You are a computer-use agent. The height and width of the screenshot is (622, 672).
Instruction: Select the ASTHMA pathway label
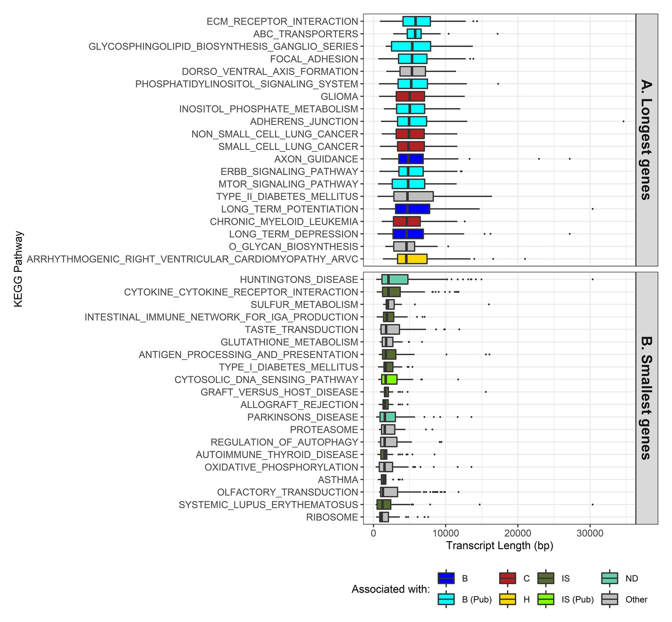pyautogui.click(x=338, y=480)
